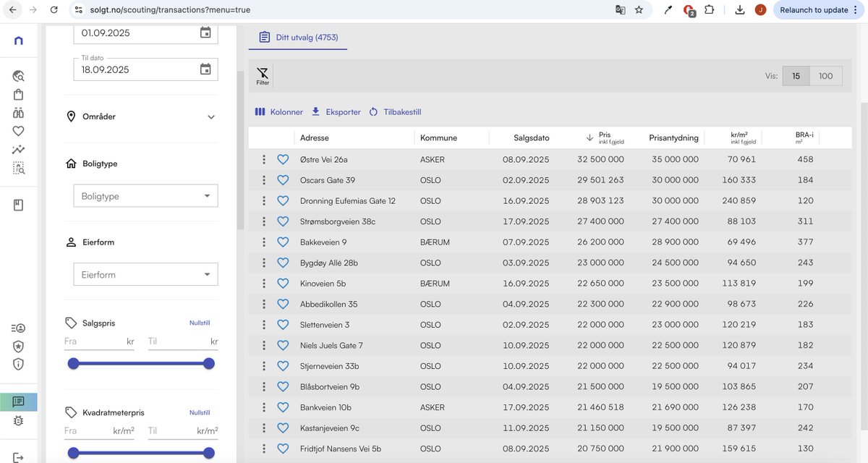868x463 pixels.
Task: Open row menu for Bankveien 10b
Action: pos(264,407)
